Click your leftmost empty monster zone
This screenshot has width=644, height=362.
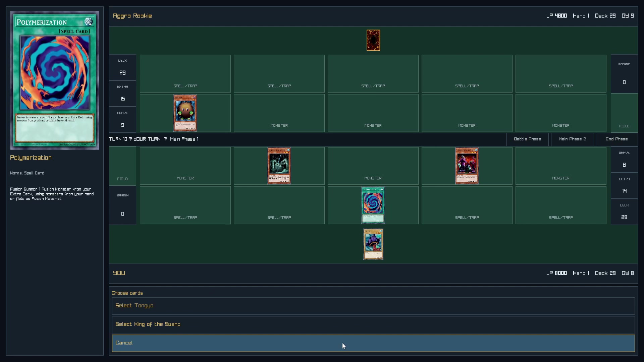[x=185, y=166]
